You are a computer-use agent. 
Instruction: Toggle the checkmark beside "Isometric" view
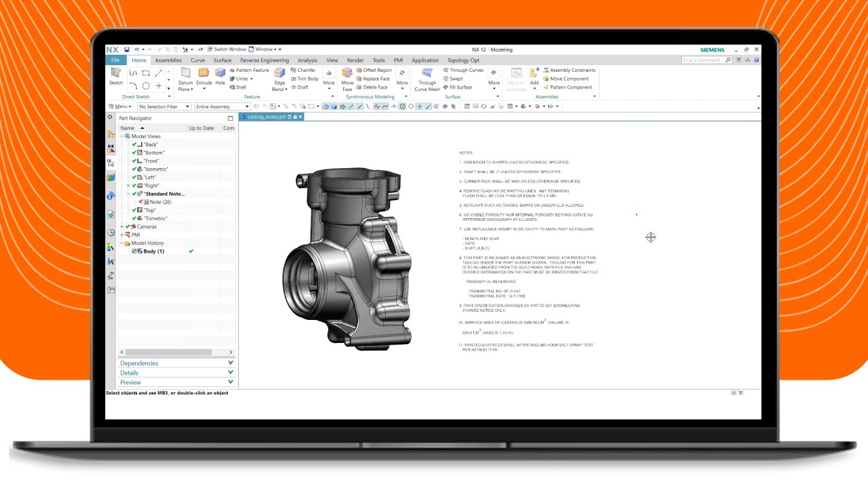pos(134,169)
